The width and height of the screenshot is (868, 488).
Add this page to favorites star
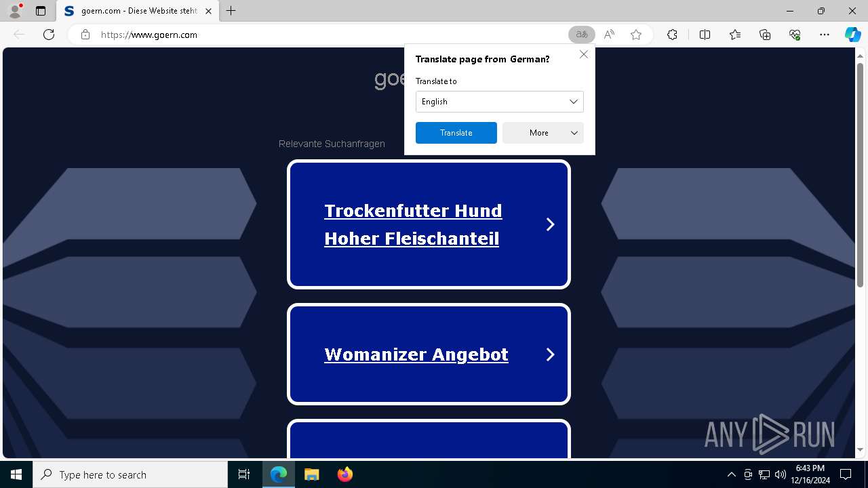pos(636,35)
